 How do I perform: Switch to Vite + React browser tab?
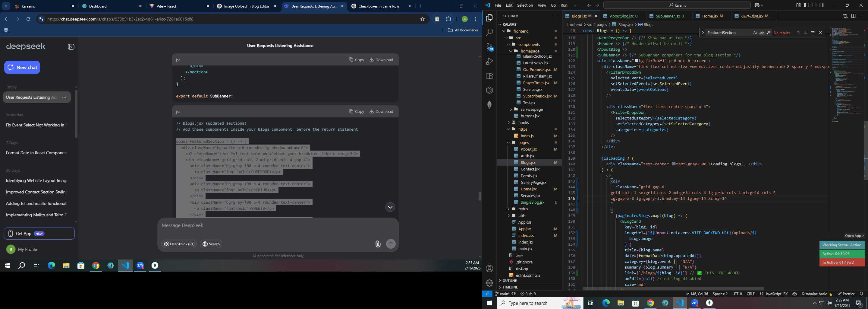[x=180, y=6]
